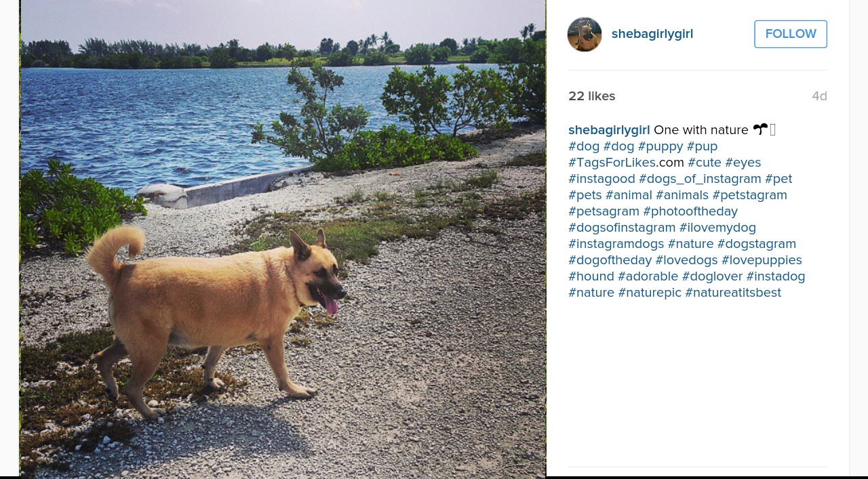Viewport: 868px width, 479px height.
Task: Open the #ilovemydog hashtag
Action: (717, 228)
